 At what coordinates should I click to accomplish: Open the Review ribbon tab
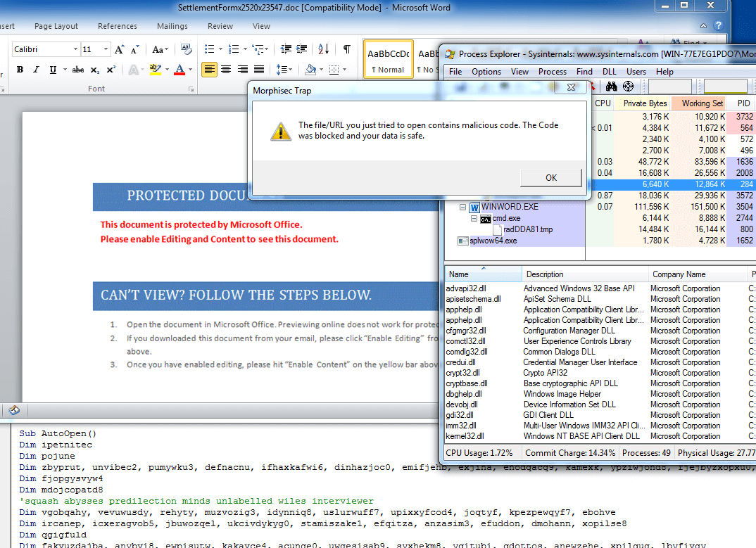tap(220, 26)
